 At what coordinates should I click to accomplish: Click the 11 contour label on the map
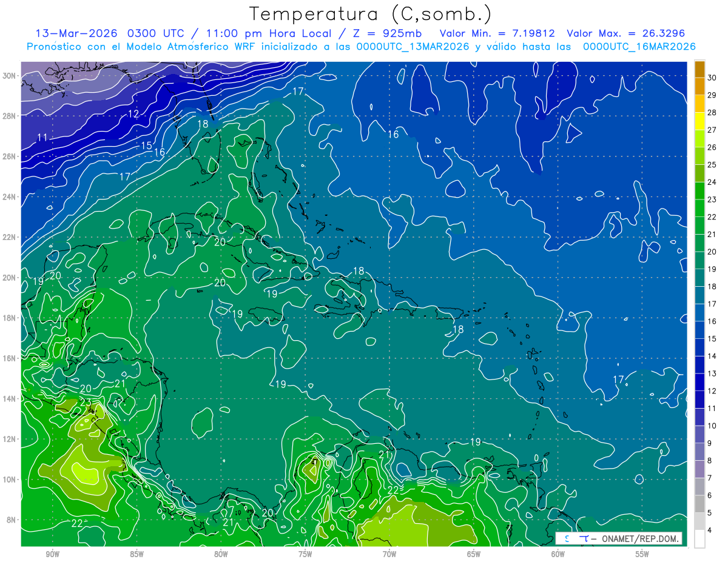[x=42, y=138]
